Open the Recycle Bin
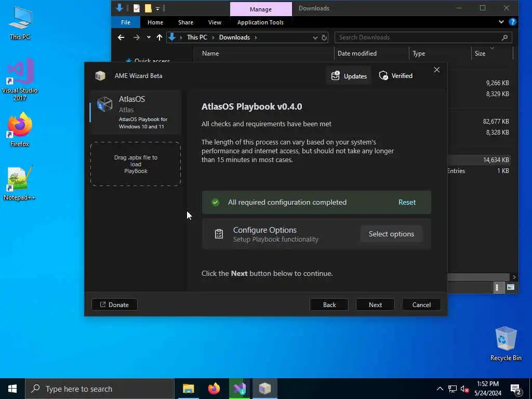 click(506, 343)
